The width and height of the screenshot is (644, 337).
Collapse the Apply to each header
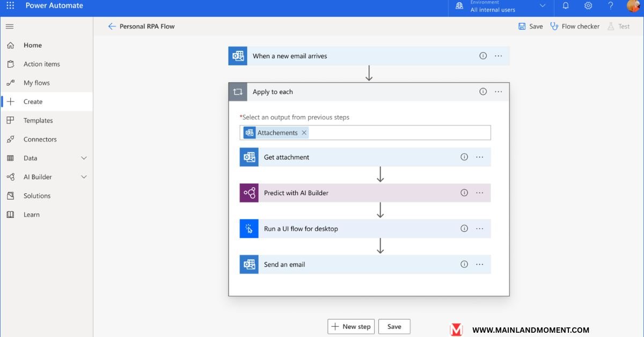[x=369, y=92]
